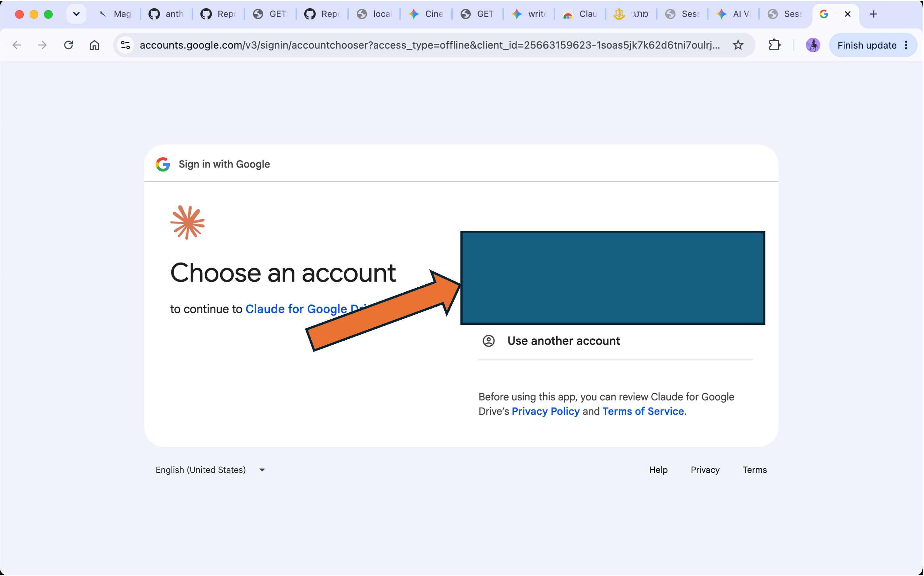Click the browser forward arrow
This screenshot has width=924, height=576.
pyautogui.click(x=42, y=45)
